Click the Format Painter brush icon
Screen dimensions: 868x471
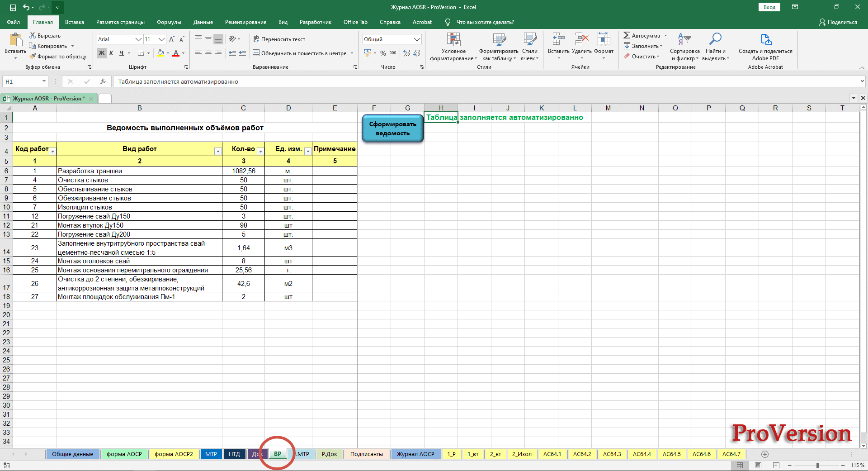(33, 57)
